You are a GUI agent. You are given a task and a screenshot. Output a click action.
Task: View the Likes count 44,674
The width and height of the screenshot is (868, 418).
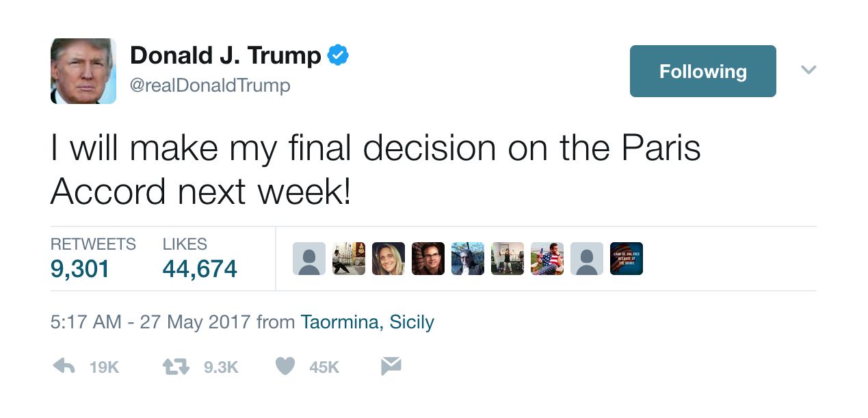pos(200,269)
